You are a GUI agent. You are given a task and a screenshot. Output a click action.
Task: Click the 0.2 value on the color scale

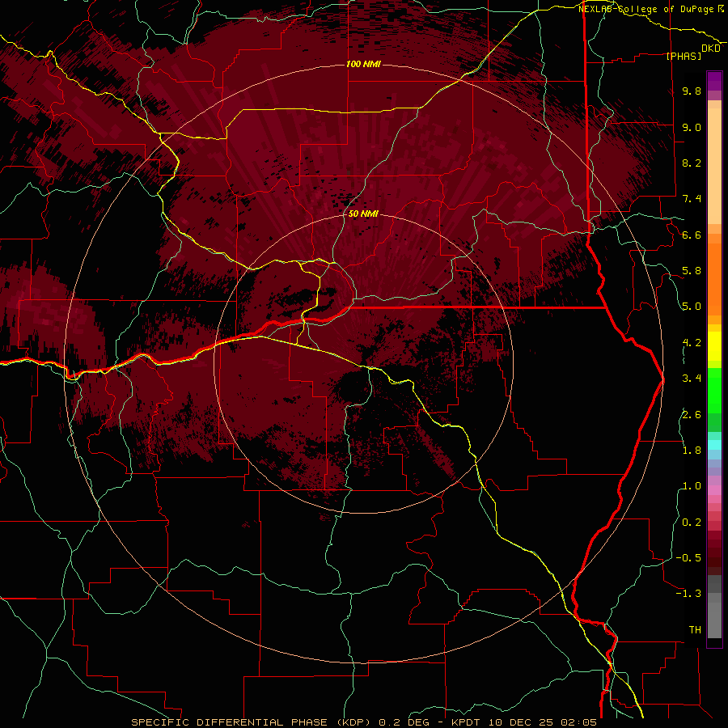[x=692, y=523]
